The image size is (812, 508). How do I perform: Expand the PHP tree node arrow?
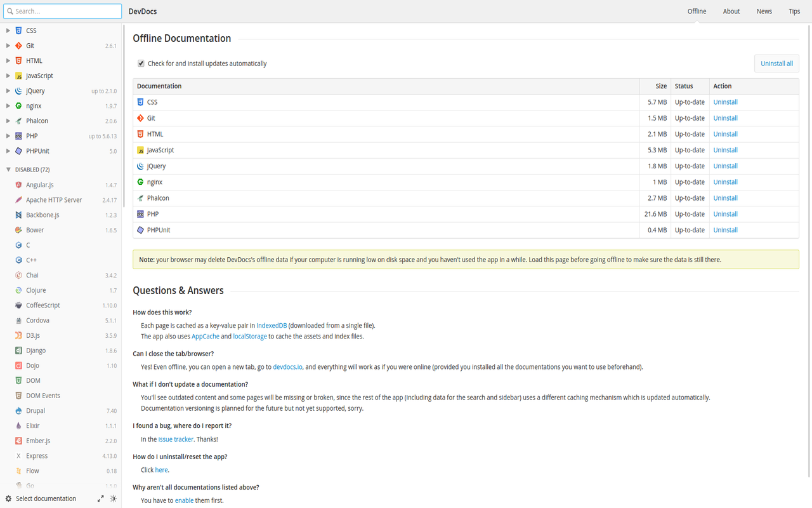point(8,136)
